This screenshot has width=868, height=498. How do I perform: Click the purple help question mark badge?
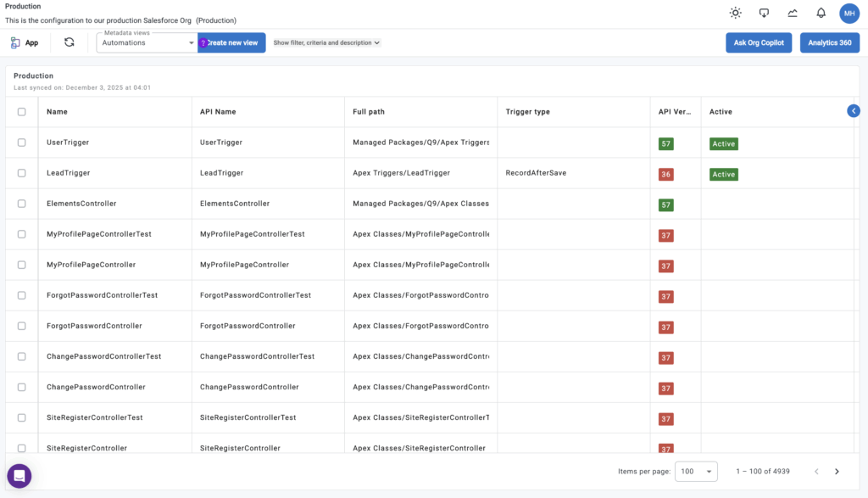pyautogui.click(x=203, y=42)
